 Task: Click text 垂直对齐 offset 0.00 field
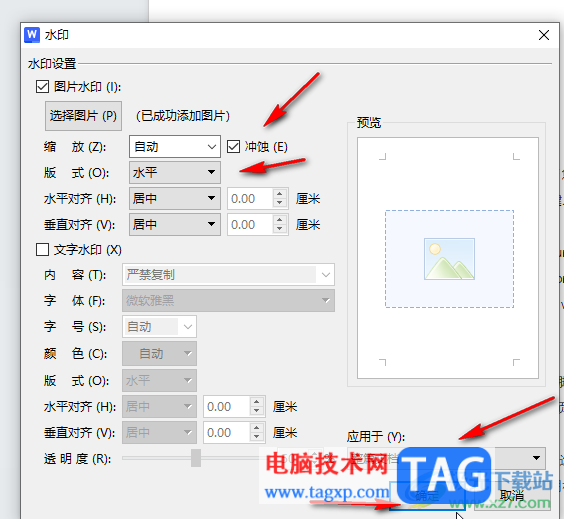(x=227, y=432)
